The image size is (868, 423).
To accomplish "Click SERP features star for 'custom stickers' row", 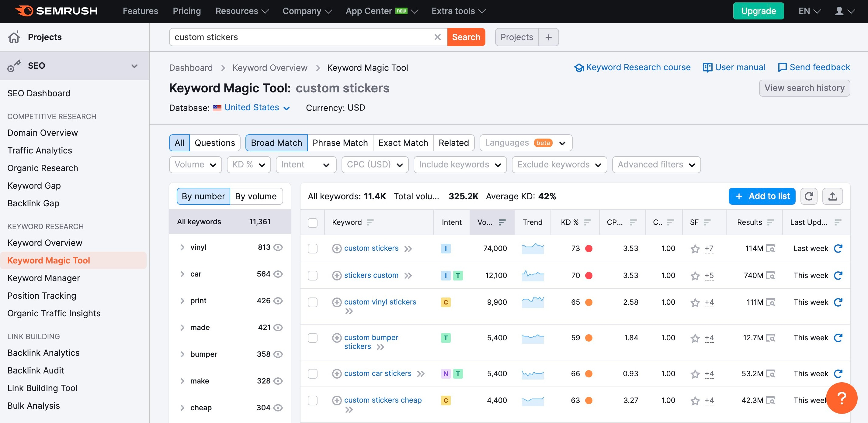I will click(x=695, y=249).
